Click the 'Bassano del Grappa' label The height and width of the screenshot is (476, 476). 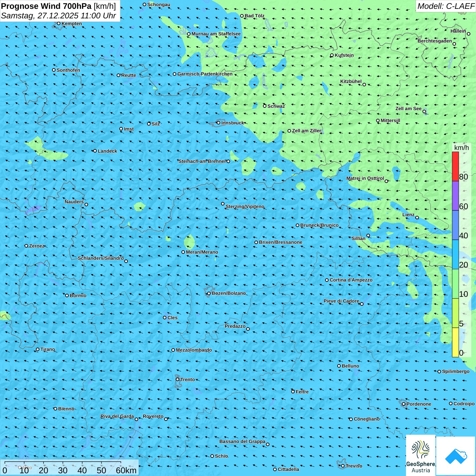pyautogui.click(x=242, y=441)
